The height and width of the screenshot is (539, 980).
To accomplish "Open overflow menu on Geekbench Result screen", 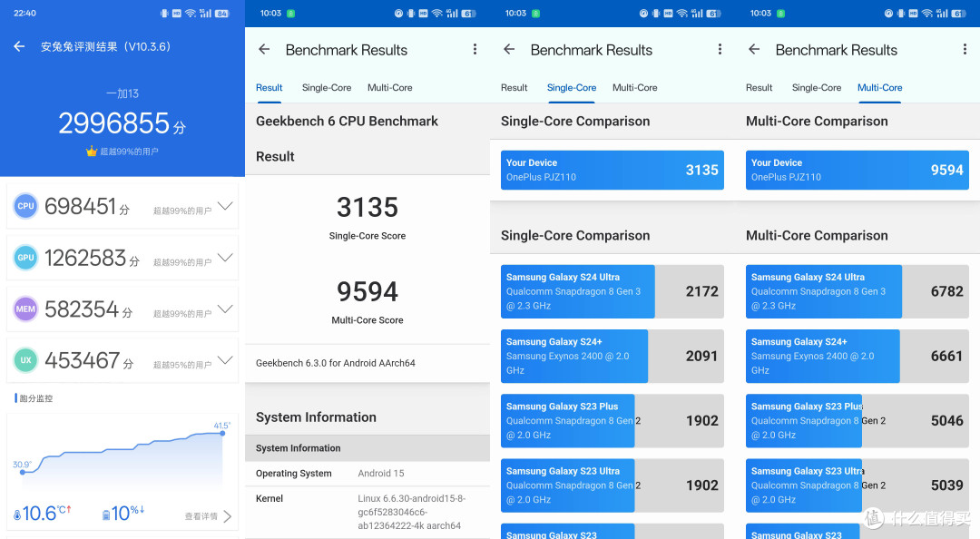I will click(x=475, y=49).
